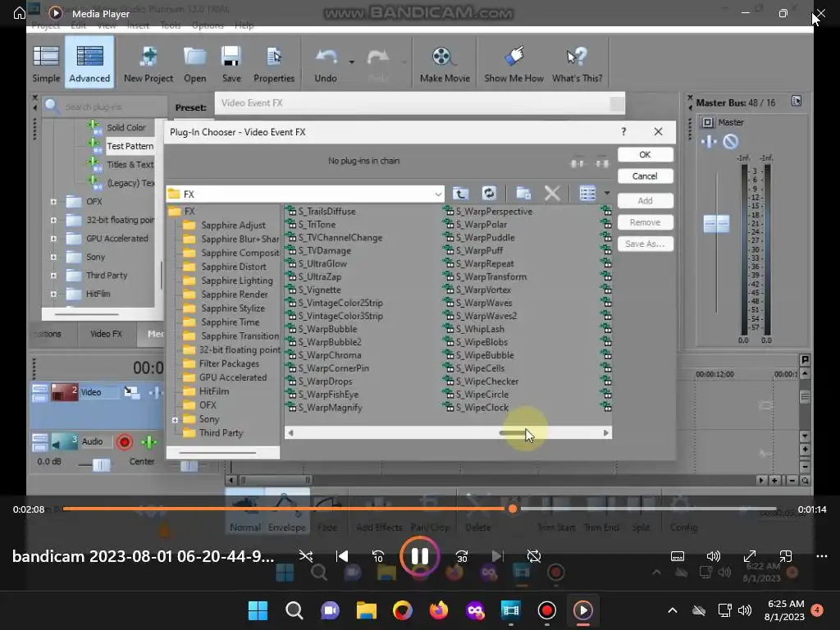This screenshot has height=630, width=840.
Task: Select Test Pattern generator
Action: pyautogui.click(x=130, y=146)
